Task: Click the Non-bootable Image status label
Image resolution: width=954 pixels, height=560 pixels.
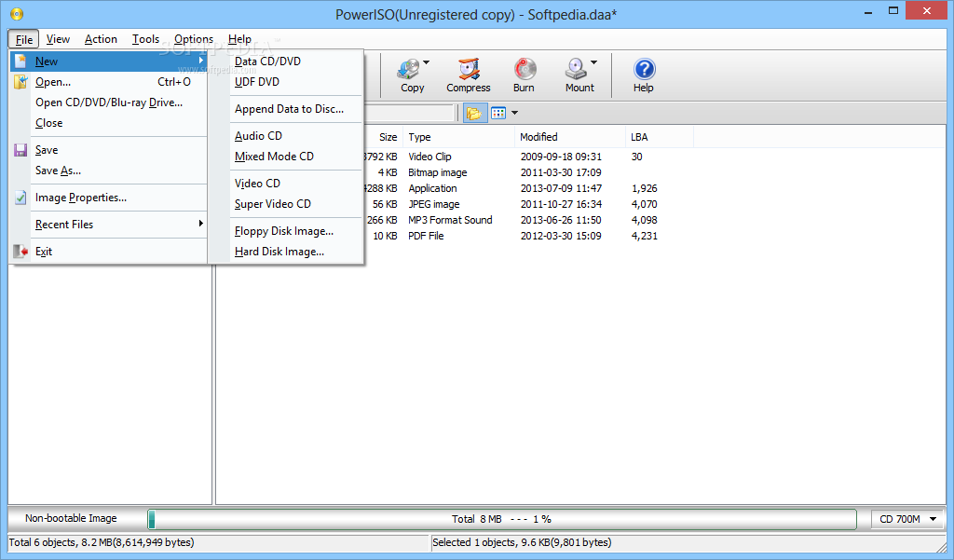Action: tap(71, 519)
